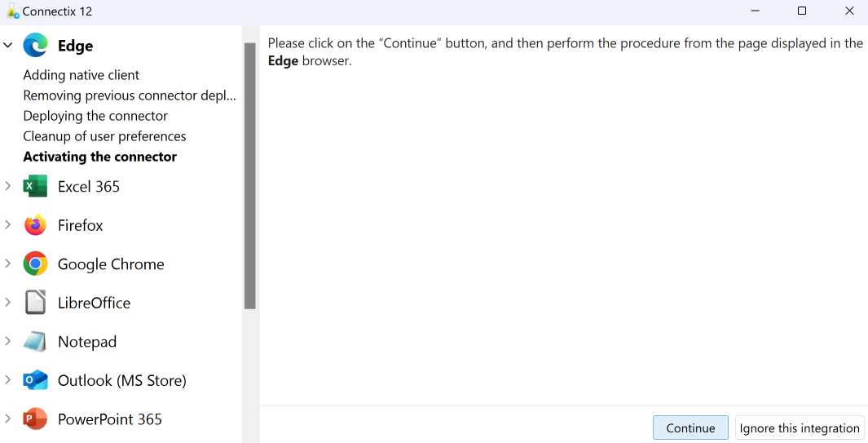This screenshot has height=443, width=868.
Task: Expand the Google Chrome section
Action: pyautogui.click(x=8, y=264)
